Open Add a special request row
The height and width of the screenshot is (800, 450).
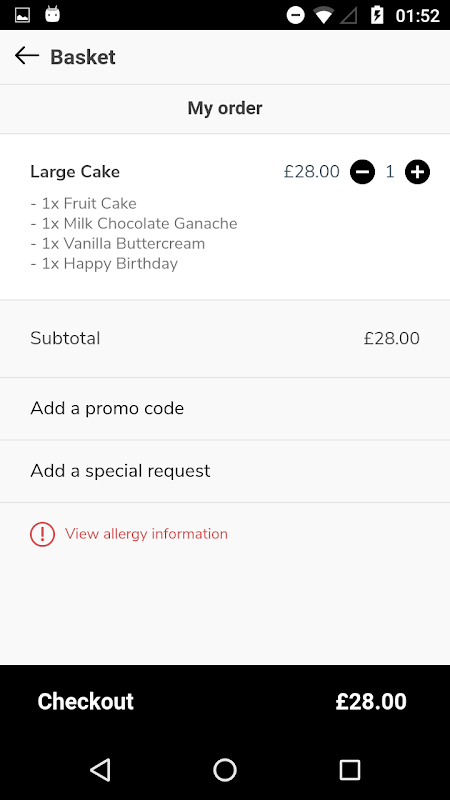[225, 471]
